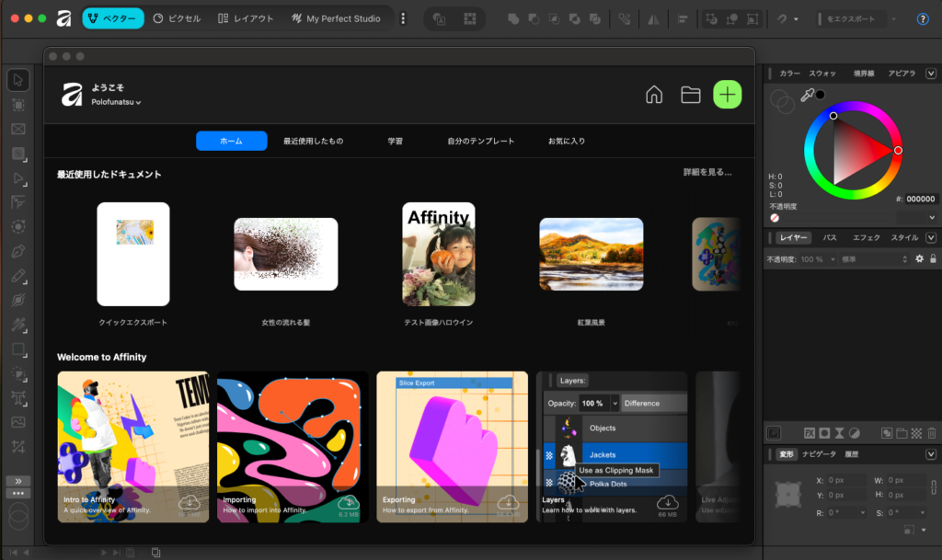
Task: Expand the Polofunatsu account dropdown
Action: [116, 102]
